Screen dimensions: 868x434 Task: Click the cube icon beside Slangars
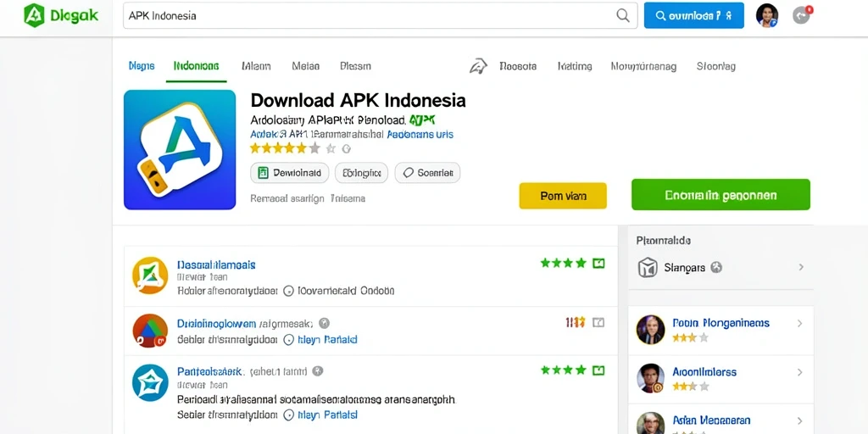coord(647,267)
